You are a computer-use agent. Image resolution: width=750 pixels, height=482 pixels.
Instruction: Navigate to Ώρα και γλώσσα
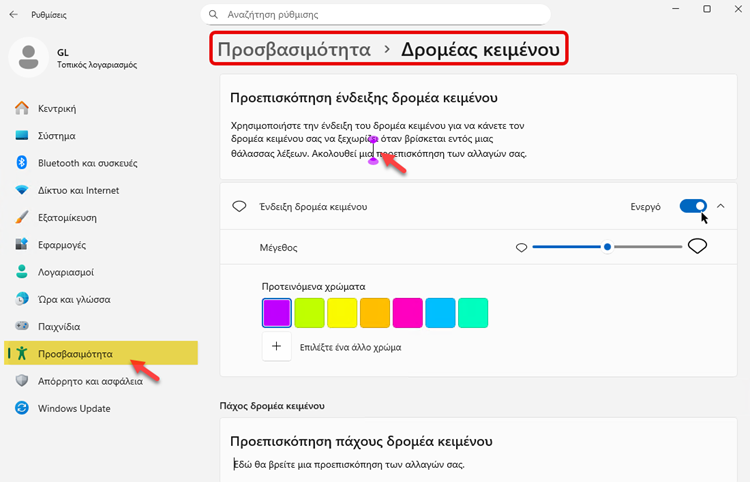pos(101,299)
